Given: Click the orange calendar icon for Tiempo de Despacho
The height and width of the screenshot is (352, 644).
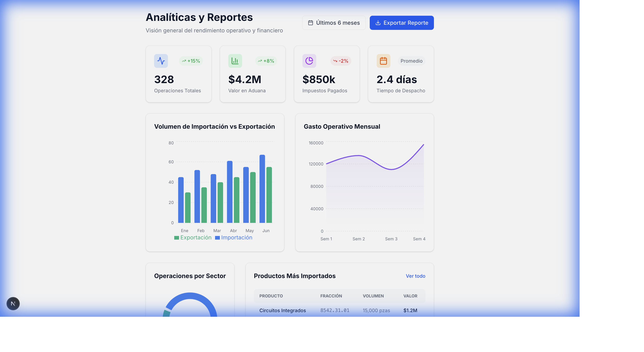Looking at the screenshot, I should 383,61.
